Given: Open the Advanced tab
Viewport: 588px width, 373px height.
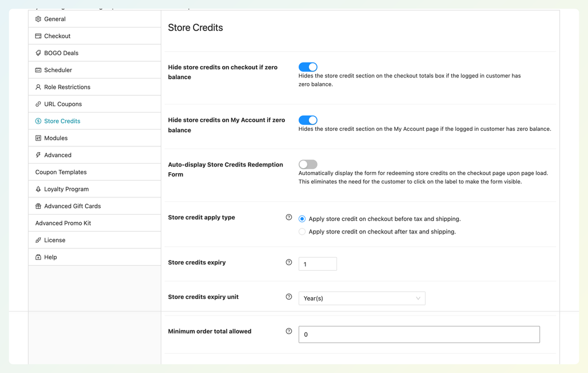Looking at the screenshot, I should pos(95,155).
